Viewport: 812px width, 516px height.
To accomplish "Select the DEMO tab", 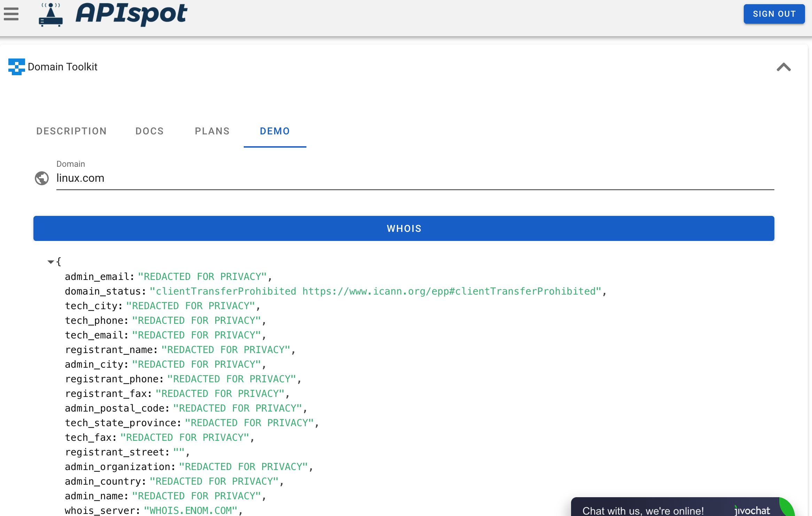I will (x=274, y=131).
